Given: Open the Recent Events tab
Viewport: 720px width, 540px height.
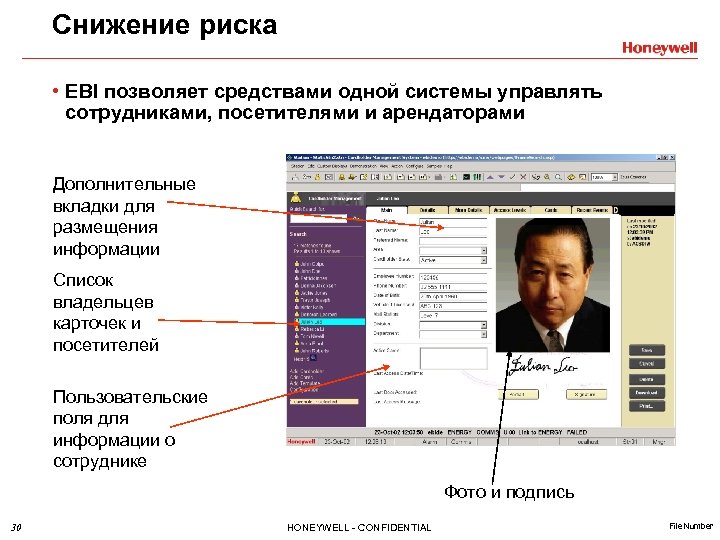Looking at the screenshot, I should [x=592, y=210].
